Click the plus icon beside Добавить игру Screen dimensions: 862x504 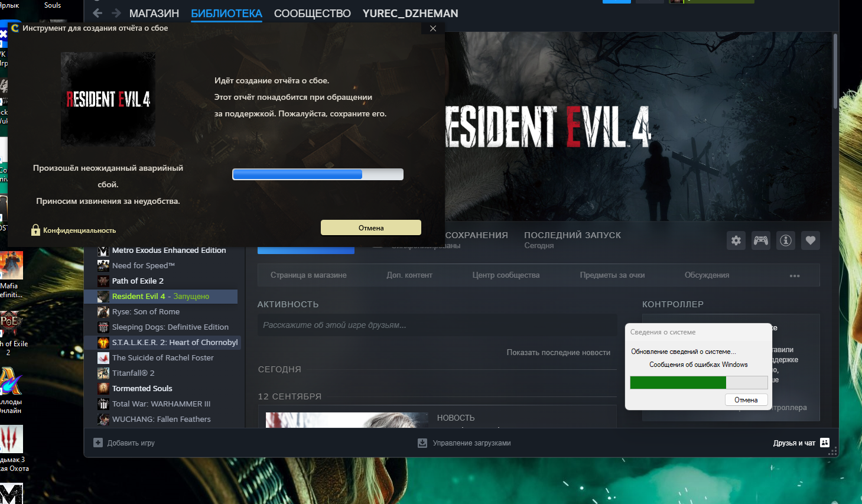(98, 443)
